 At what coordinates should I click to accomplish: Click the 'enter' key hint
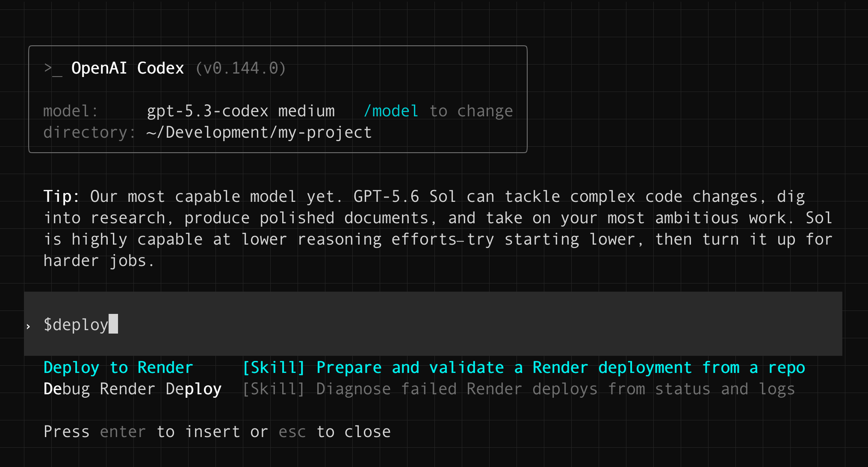coord(123,432)
